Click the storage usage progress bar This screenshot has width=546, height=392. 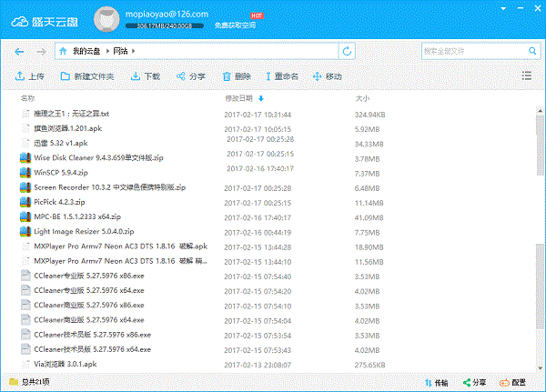[x=165, y=25]
